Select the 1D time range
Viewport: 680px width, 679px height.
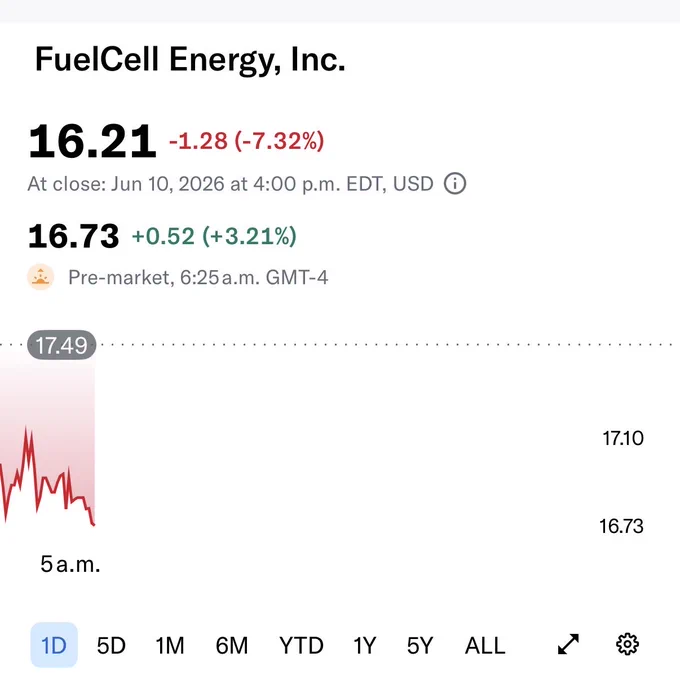(54, 645)
